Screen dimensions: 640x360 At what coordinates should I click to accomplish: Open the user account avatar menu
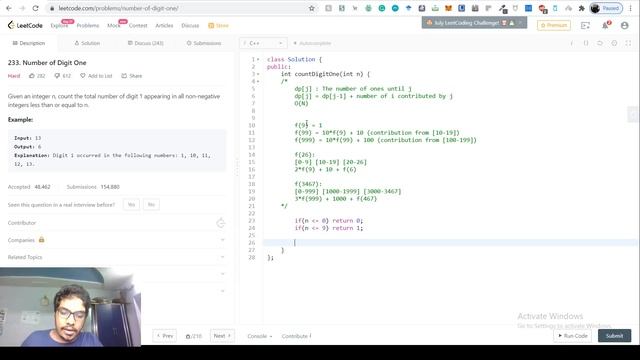point(624,25)
